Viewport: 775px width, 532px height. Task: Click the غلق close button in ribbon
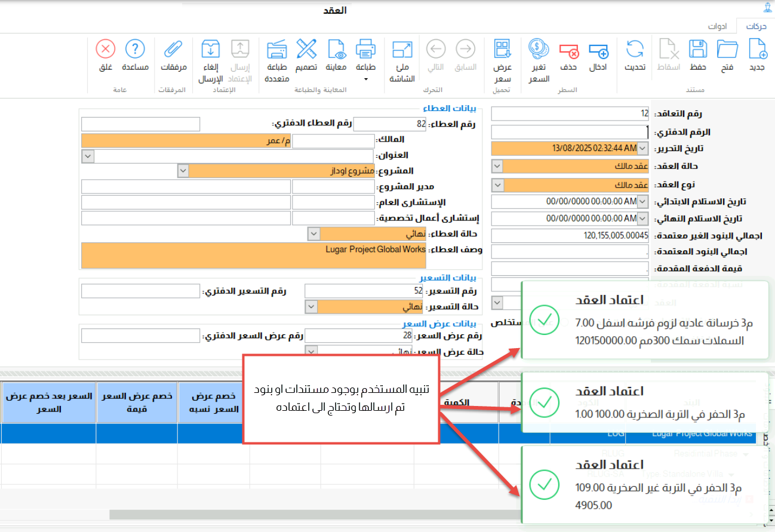point(106,48)
